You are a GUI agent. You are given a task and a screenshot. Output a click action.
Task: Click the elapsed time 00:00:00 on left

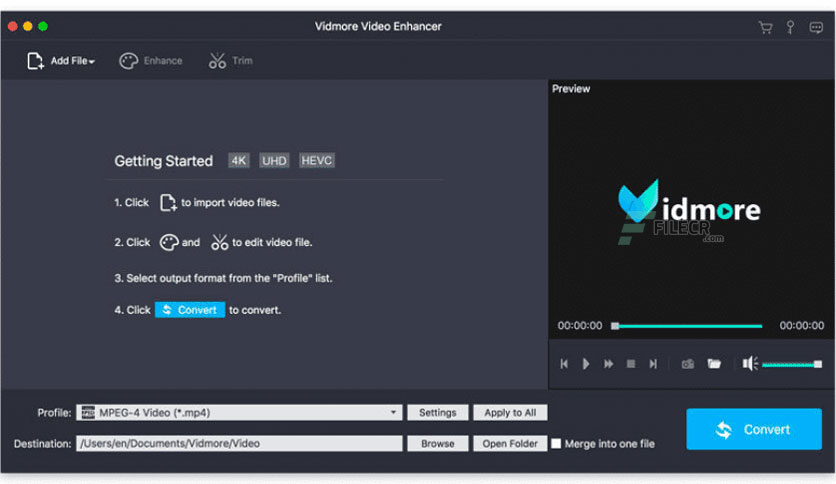tap(580, 326)
